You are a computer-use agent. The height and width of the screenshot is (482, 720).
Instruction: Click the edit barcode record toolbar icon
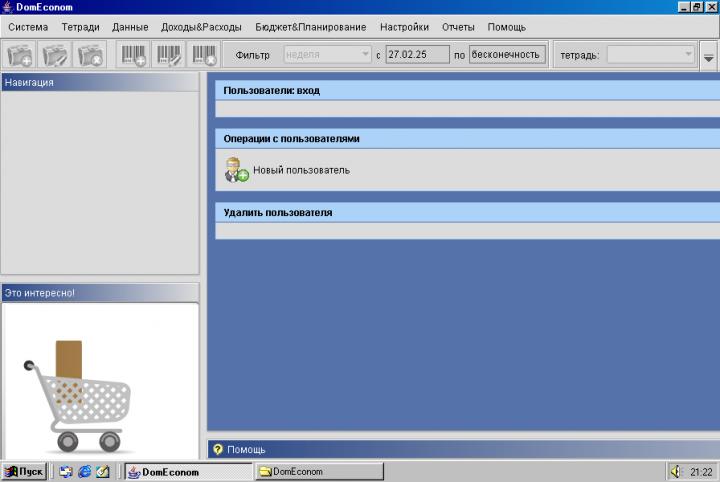[169, 55]
